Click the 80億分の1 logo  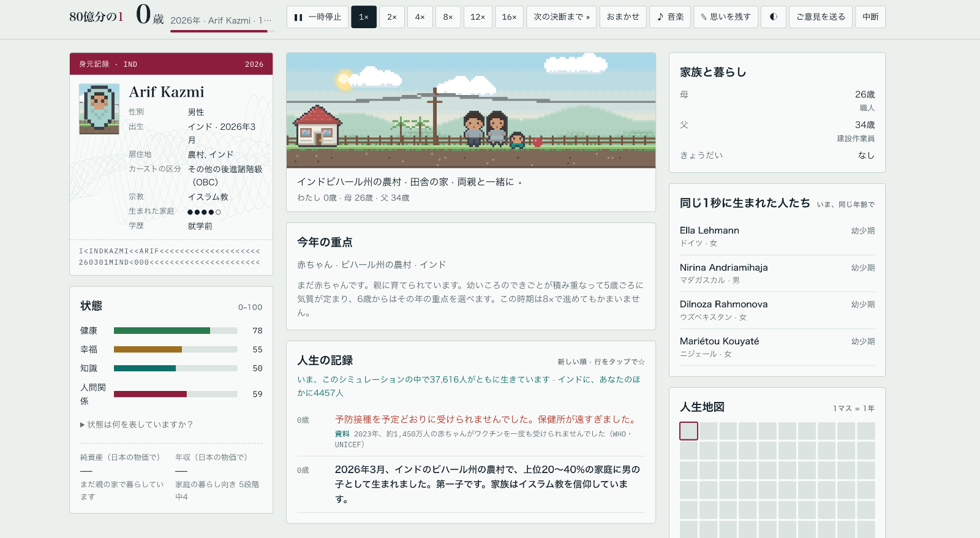96,17
